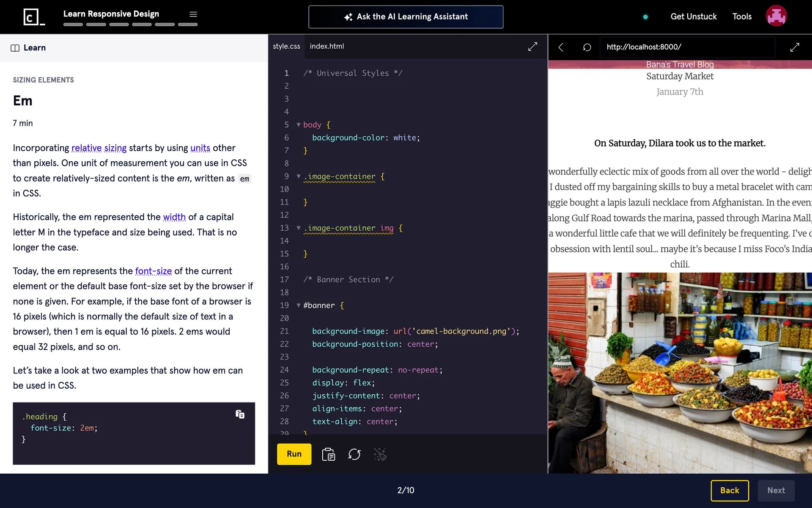Click the localhost URL address field

[687, 47]
